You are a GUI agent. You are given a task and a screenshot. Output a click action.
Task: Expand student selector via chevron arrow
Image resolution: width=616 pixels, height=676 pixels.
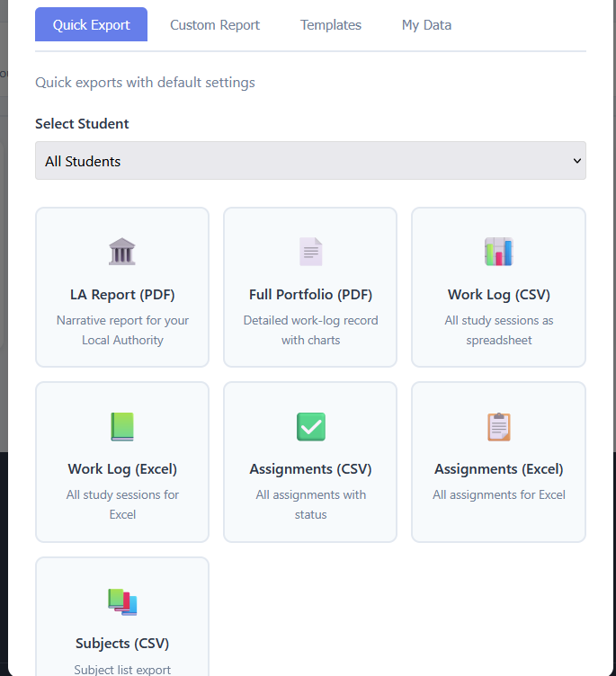tap(576, 161)
